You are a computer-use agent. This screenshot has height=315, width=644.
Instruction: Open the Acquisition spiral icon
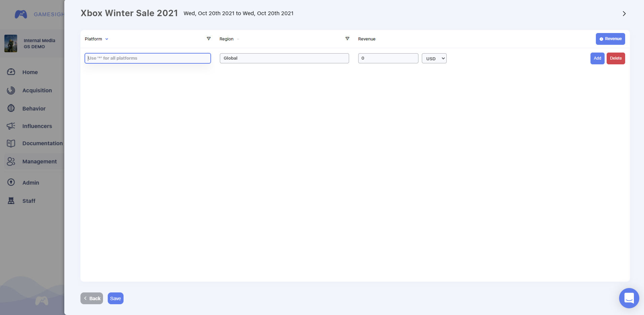coord(11,90)
